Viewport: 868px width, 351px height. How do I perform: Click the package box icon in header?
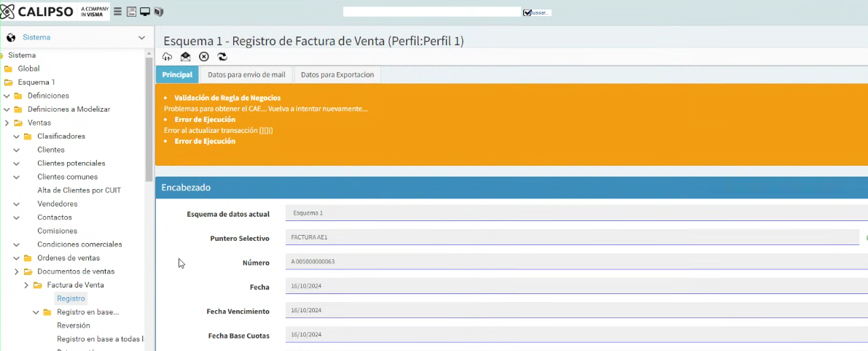159,12
